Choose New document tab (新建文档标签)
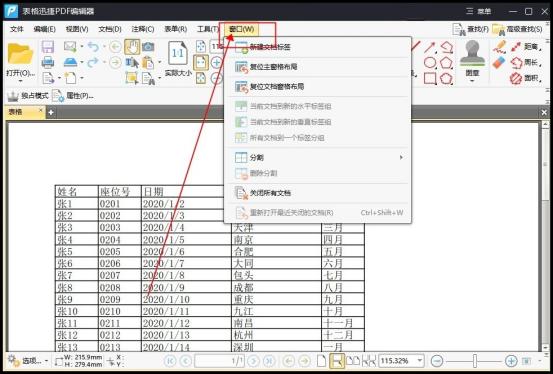 tap(317, 47)
